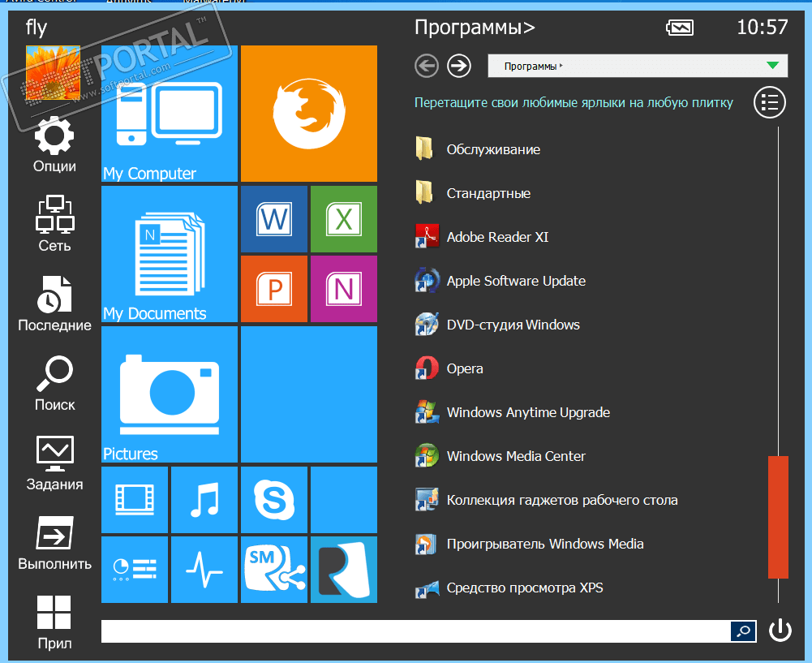Viewport: 812px width, 663px height.
Task: Open the My Computer tile
Action: click(170, 114)
